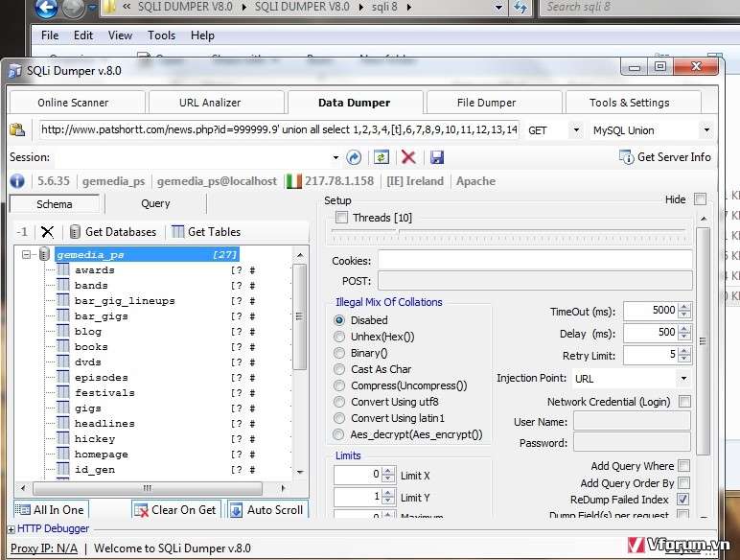740x560 pixels.
Task: Expand the HTTP Debugger section
Action: 11,529
